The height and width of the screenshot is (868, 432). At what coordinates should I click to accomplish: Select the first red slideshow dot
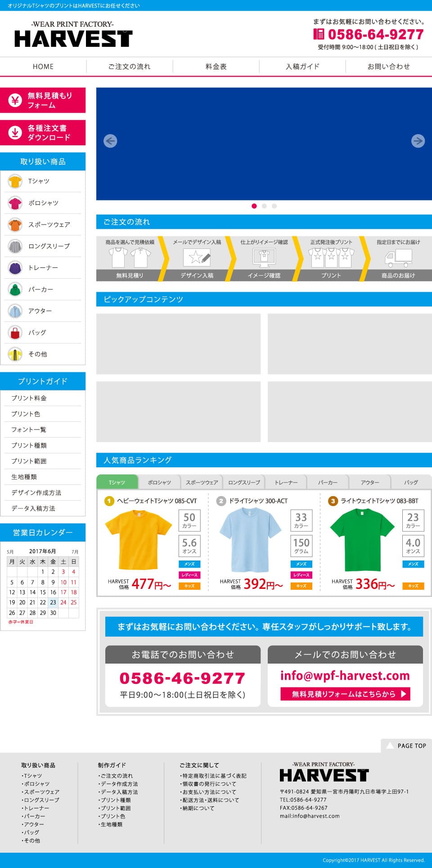click(254, 206)
